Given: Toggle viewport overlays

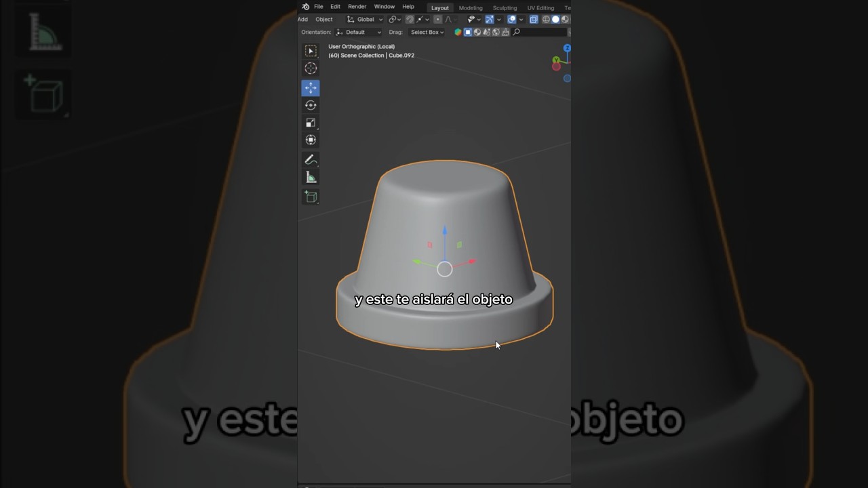Looking at the screenshot, I should coord(512,20).
